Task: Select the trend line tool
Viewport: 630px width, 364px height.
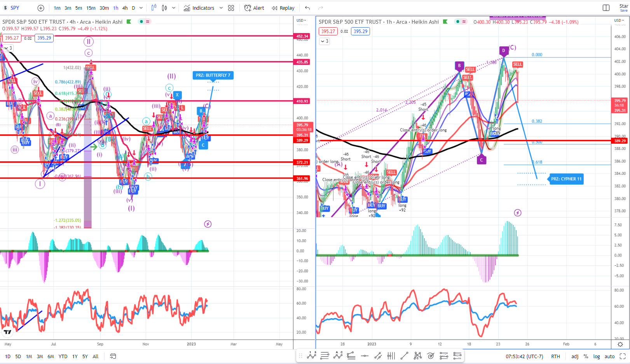Action: pyautogui.click(x=404, y=355)
